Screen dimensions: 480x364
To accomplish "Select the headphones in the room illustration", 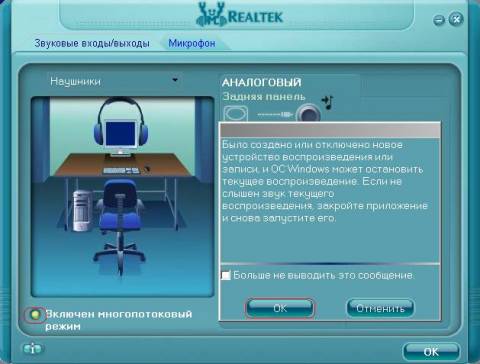I will [x=121, y=122].
